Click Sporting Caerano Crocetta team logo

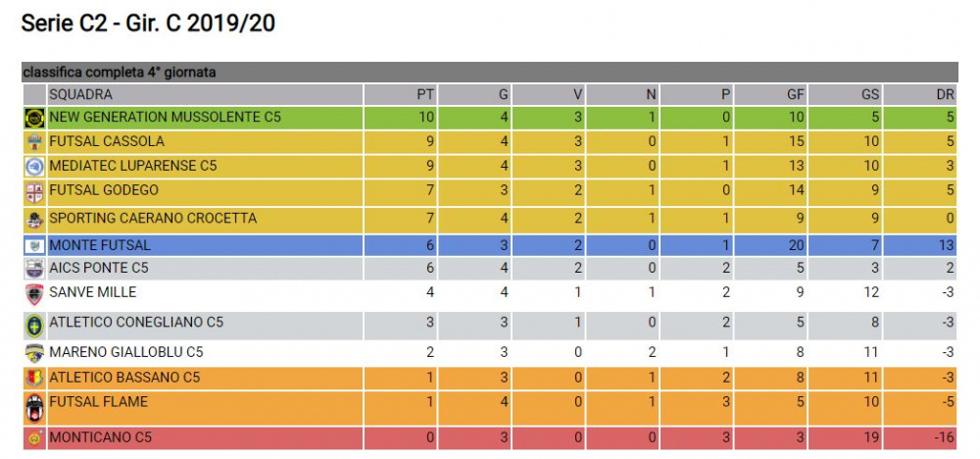pyautogui.click(x=34, y=220)
